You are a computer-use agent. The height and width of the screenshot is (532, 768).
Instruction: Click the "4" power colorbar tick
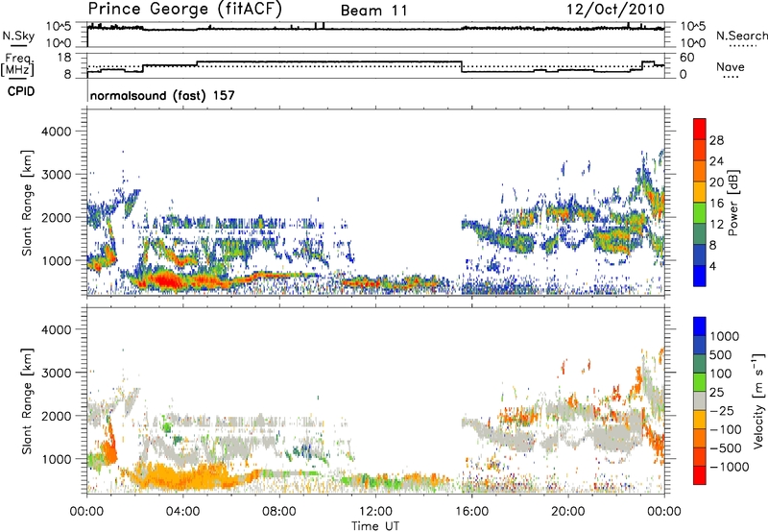(712, 267)
